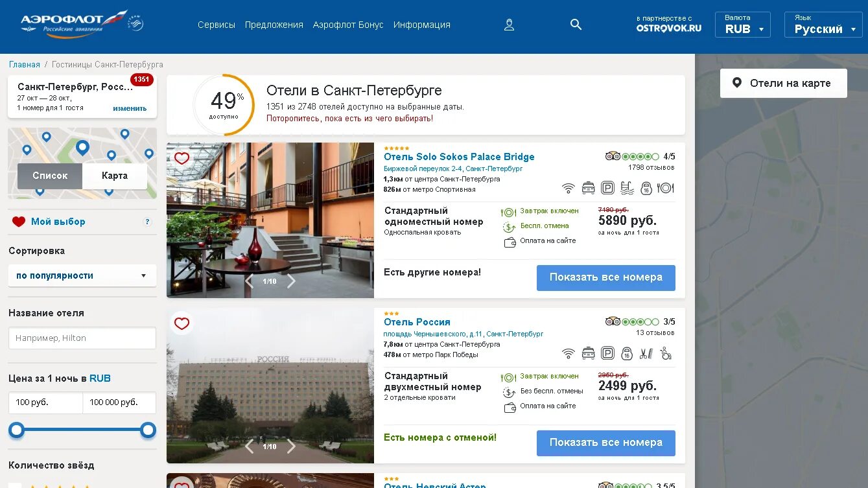Image resolution: width=868 pixels, height=488 pixels.
Task: Open Отель Россия title link
Action: 417,322
